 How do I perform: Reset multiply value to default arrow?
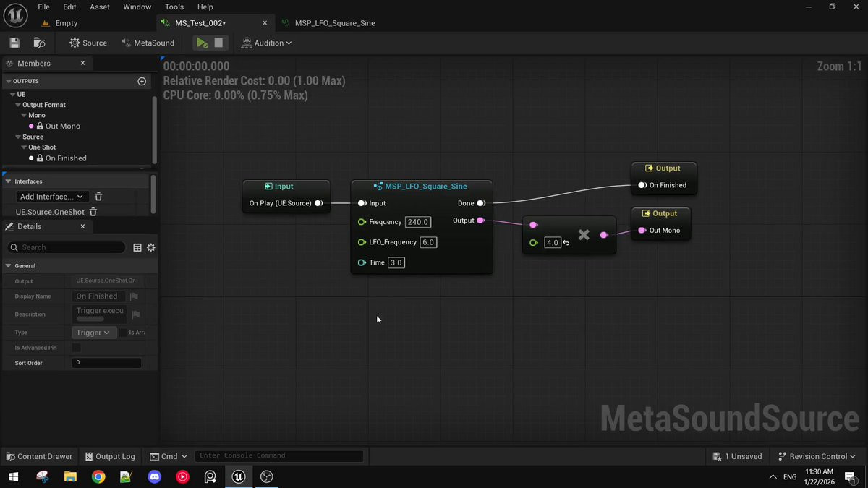(x=566, y=243)
